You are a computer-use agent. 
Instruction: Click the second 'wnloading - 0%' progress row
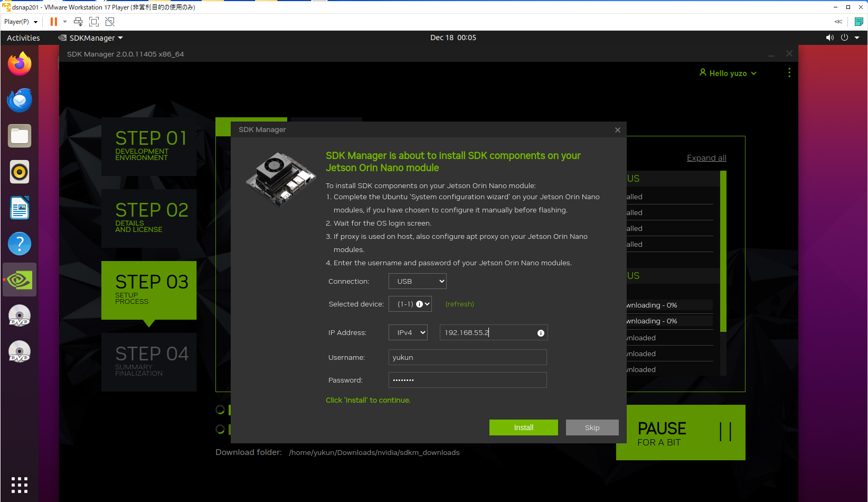coord(669,321)
